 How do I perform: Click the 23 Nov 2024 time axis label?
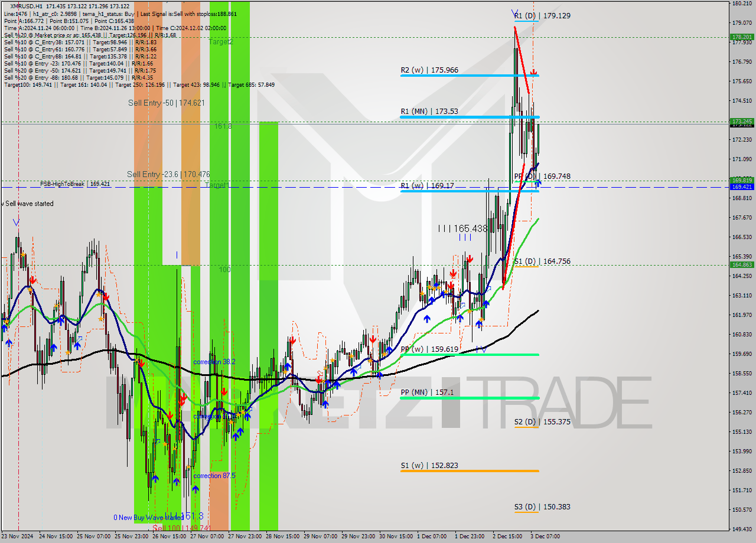pyautogui.click(x=18, y=537)
